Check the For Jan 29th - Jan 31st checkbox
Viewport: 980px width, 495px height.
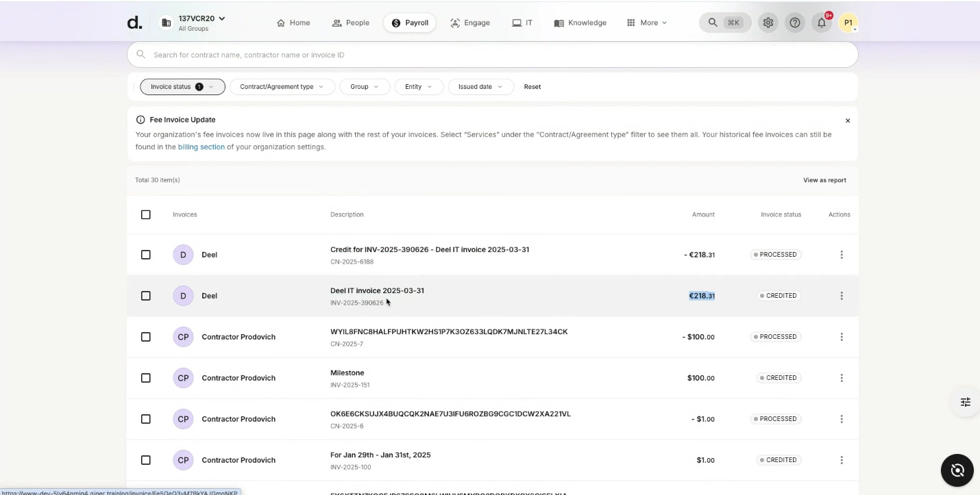click(x=145, y=460)
